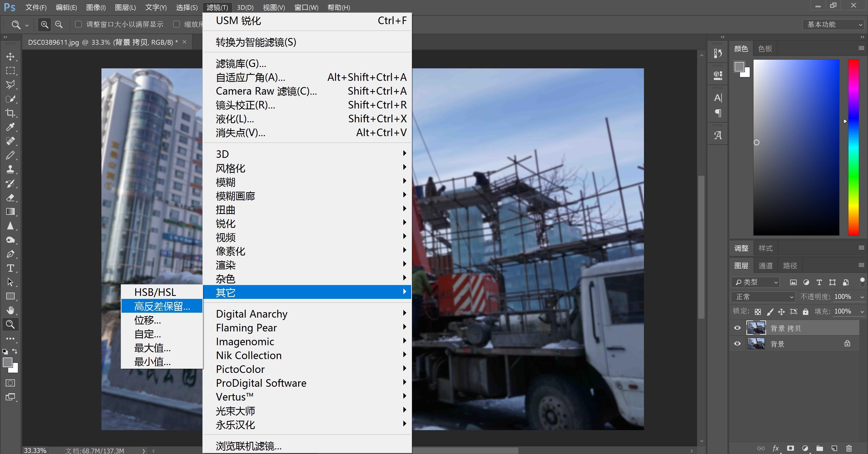868x454 pixels.
Task: Click the vertical hue spectrum slider
Action: 853,147
